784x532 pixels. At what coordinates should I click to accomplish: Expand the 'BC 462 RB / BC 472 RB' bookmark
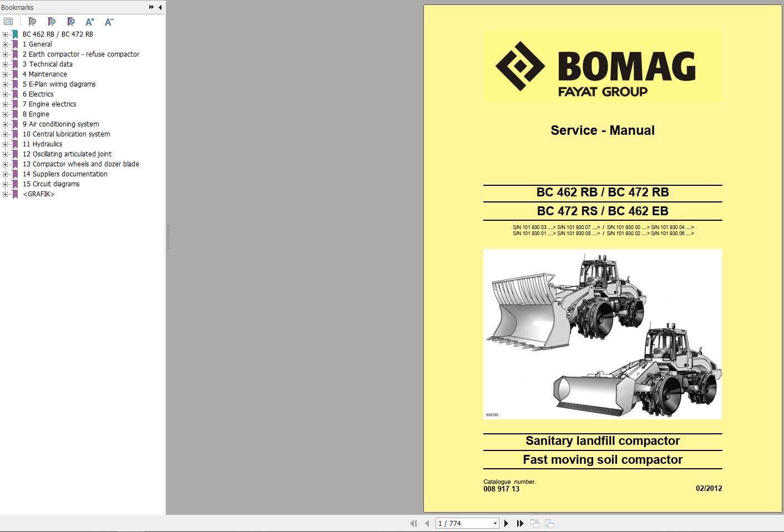tap(5, 34)
